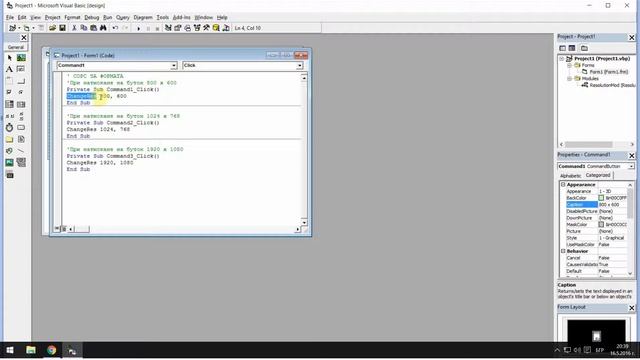
Task: Click the Toolbox hammer-and-wrench toolbar icon
Action: 207,28
